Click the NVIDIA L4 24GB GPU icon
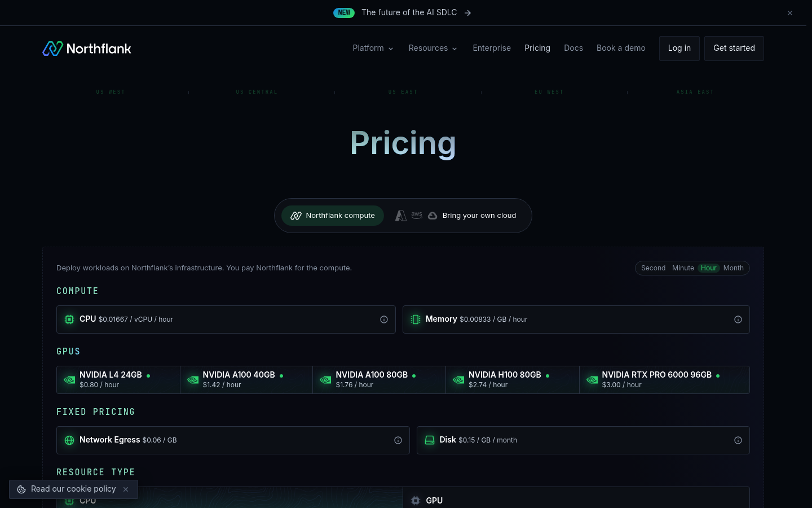Image resolution: width=812 pixels, height=508 pixels. click(x=69, y=380)
